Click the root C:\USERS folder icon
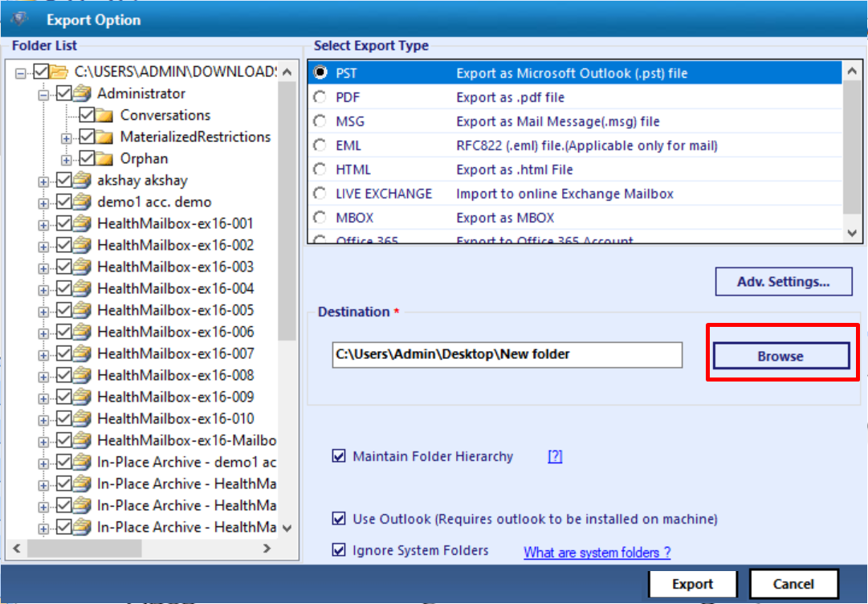868x604 pixels. (60, 72)
